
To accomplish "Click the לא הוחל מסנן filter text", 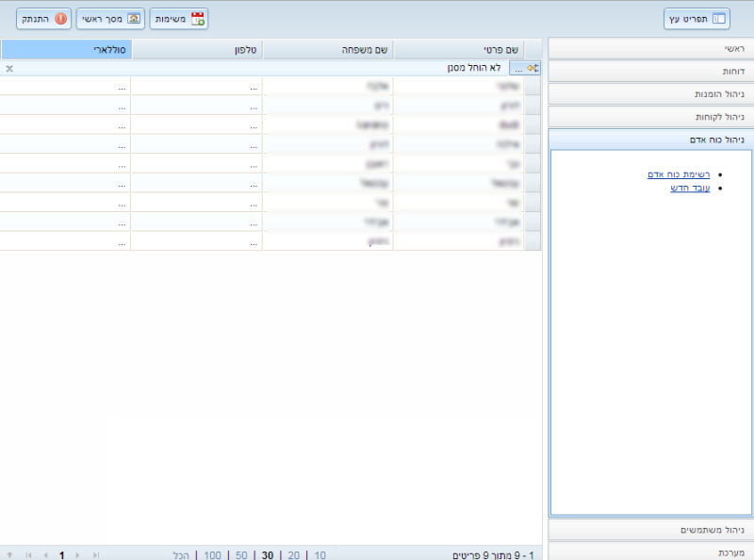I will coord(474,68).
